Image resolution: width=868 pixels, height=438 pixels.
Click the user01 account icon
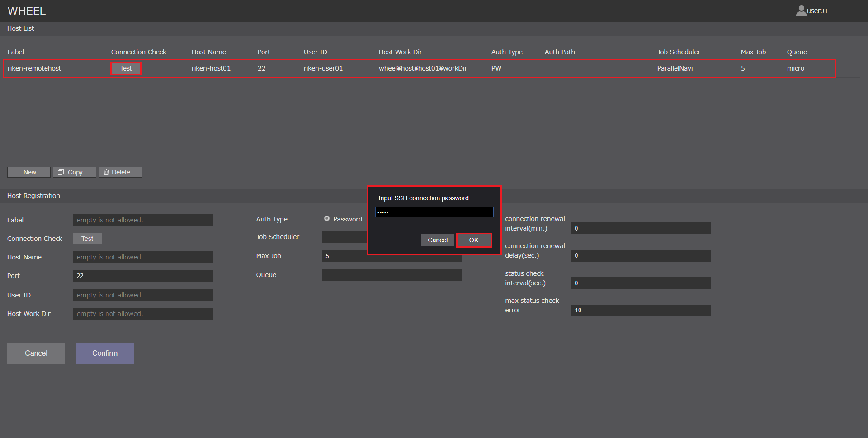(x=801, y=11)
